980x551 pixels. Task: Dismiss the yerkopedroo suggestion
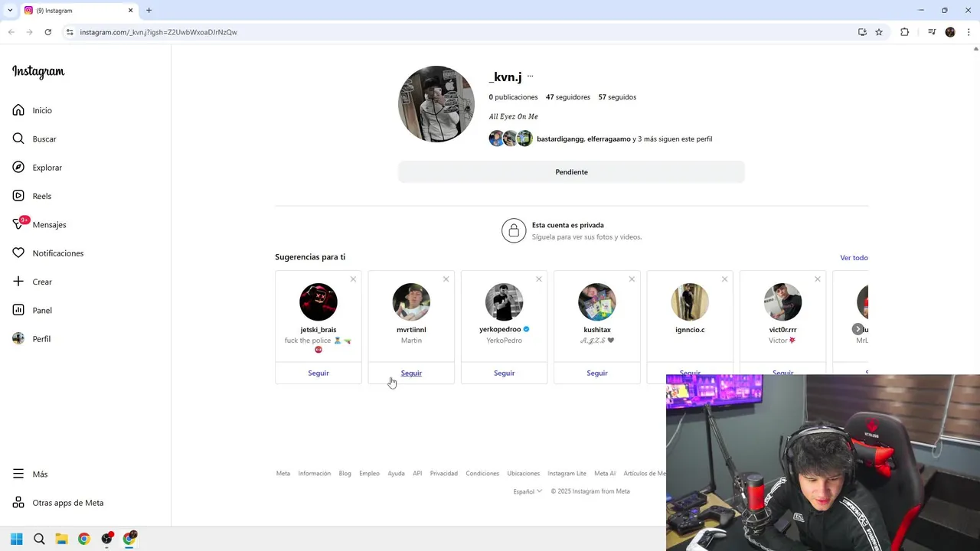pos(539,279)
